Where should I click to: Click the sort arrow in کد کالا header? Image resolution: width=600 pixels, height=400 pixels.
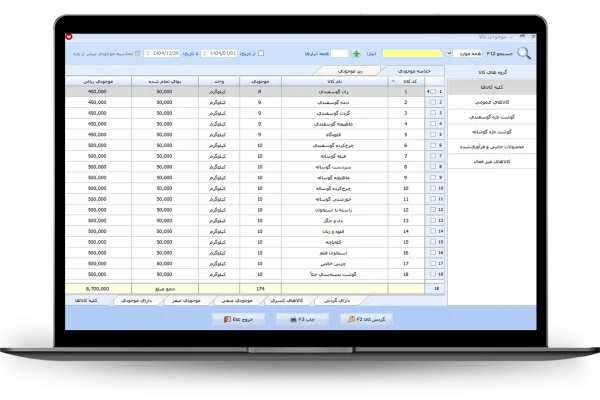(x=393, y=81)
